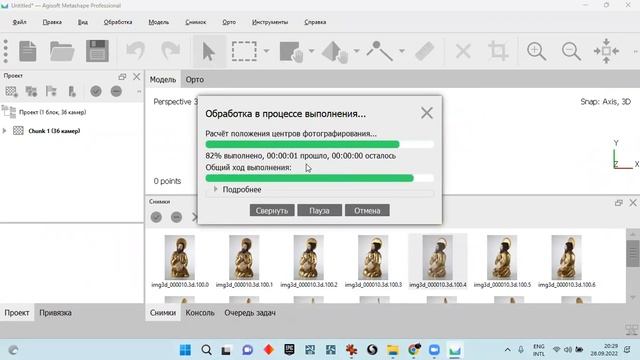Open the Правка menu
Viewport: 640px width, 360px height.
click(52, 22)
